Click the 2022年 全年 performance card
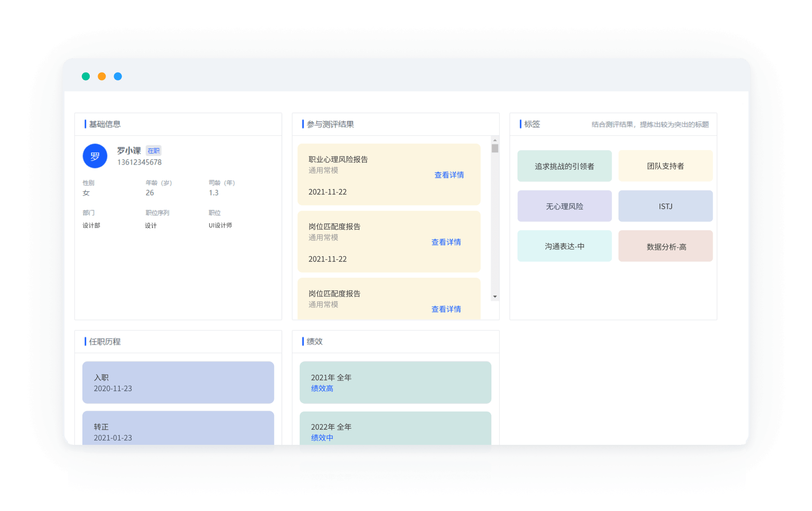Viewport: 812px width, 511px height. pos(396,428)
